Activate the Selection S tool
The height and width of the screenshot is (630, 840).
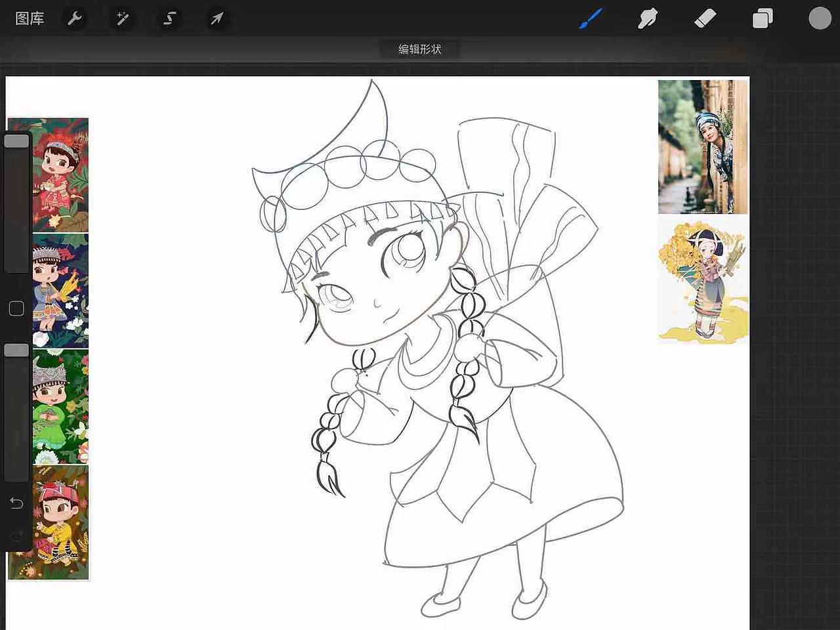[169, 18]
